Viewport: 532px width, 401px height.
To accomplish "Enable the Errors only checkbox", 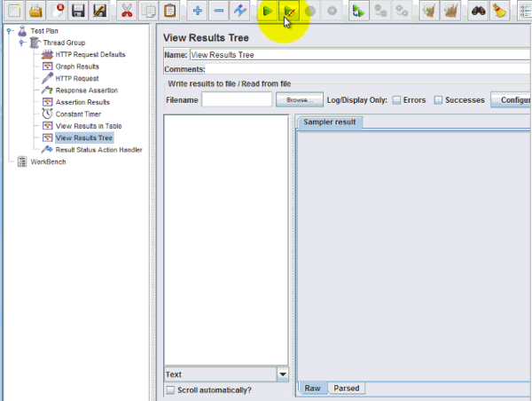I will (397, 100).
